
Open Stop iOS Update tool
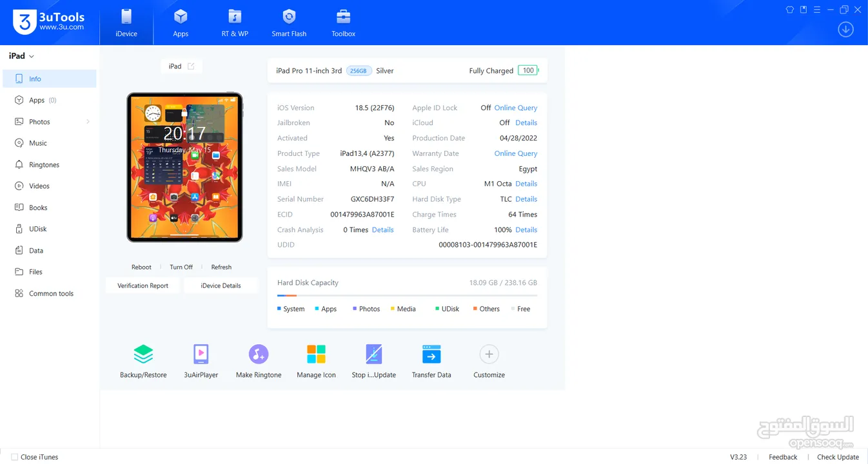point(374,361)
